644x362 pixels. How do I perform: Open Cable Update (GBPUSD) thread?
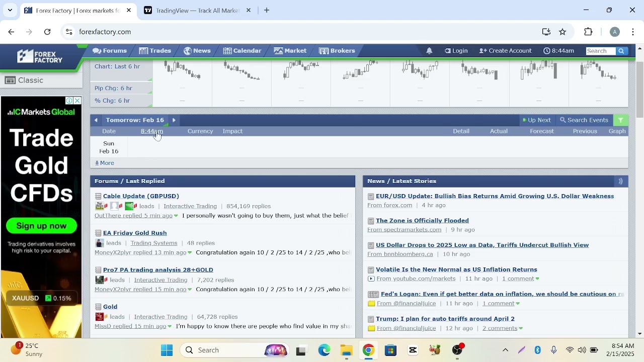click(141, 196)
